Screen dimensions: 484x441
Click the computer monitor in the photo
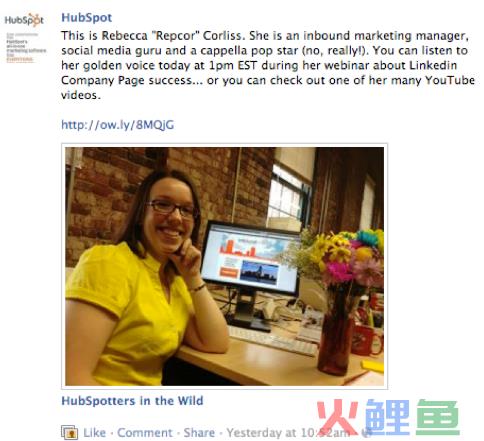point(251,259)
